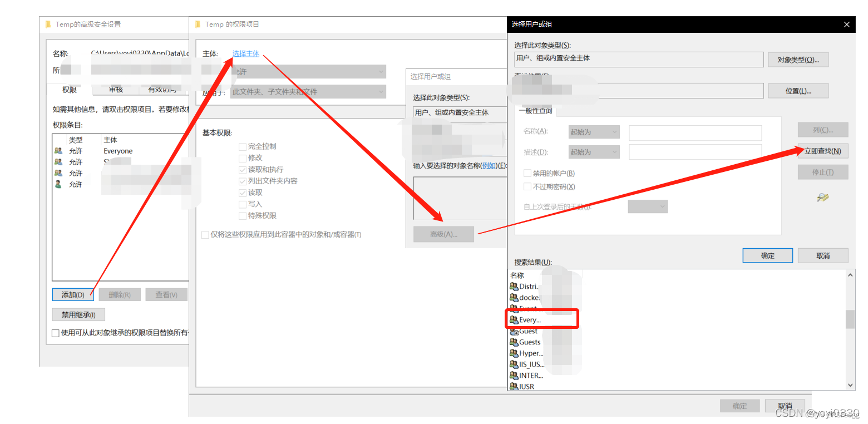
Task: Uncheck the 读取 permission box
Action: pos(243,193)
